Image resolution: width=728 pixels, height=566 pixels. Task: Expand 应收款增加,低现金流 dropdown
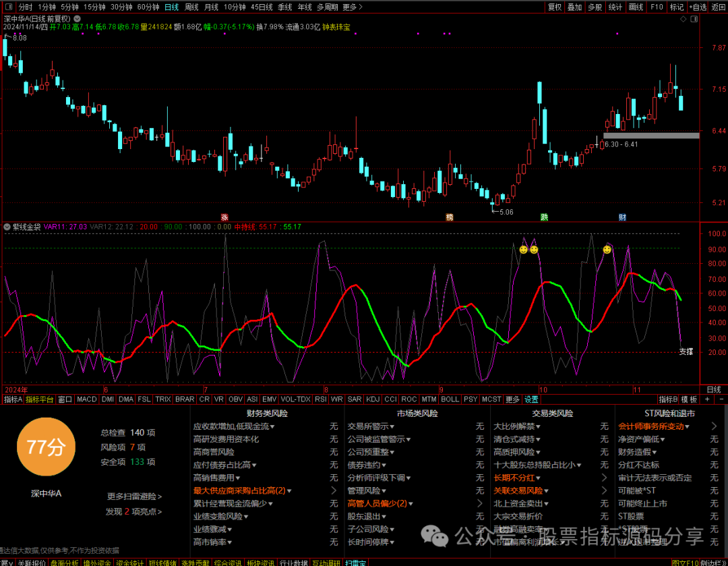point(272,426)
